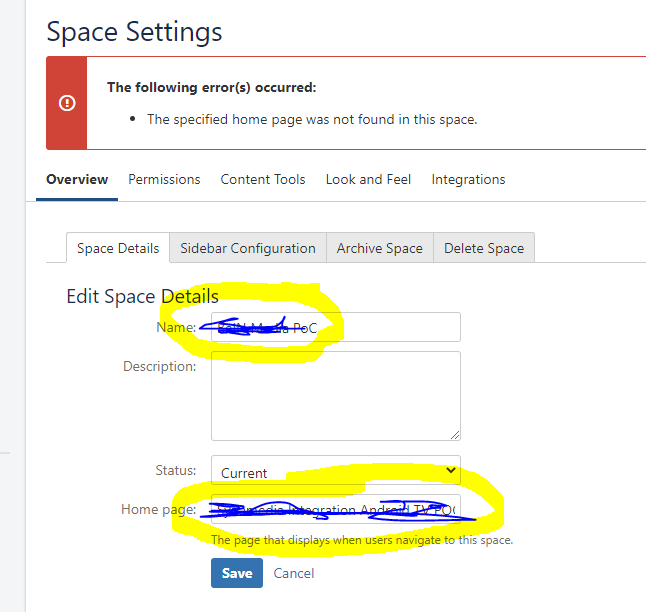Click the home page not found error message
The height and width of the screenshot is (612, 646).
[312, 120]
